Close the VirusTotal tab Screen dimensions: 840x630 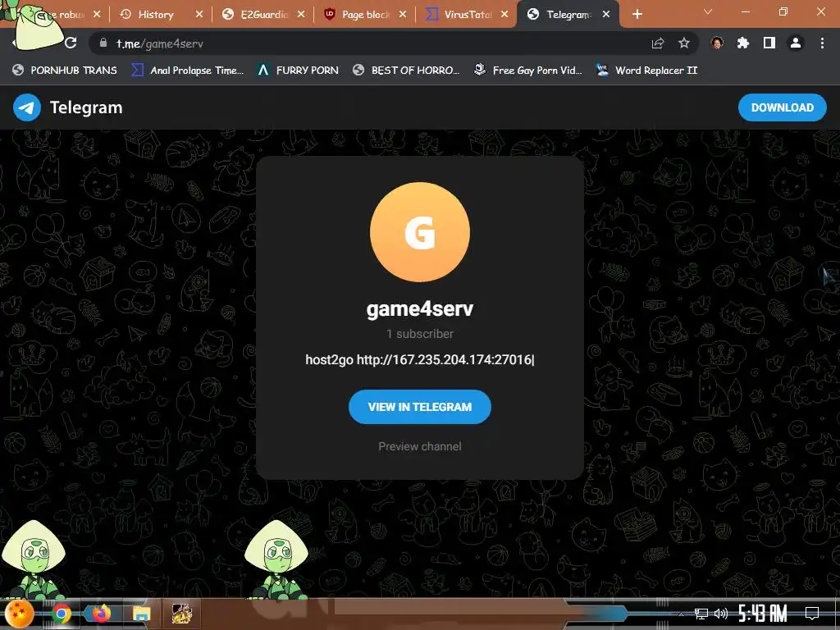(504, 15)
